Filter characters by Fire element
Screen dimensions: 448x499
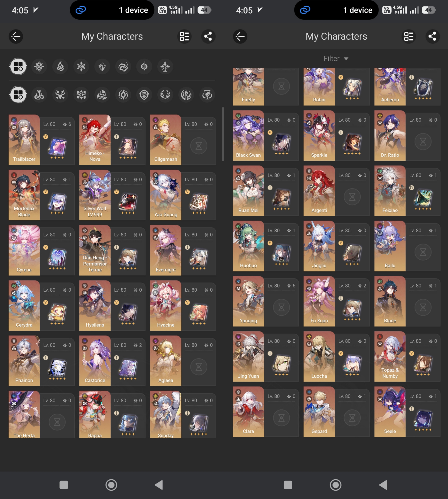coord(60,66)
